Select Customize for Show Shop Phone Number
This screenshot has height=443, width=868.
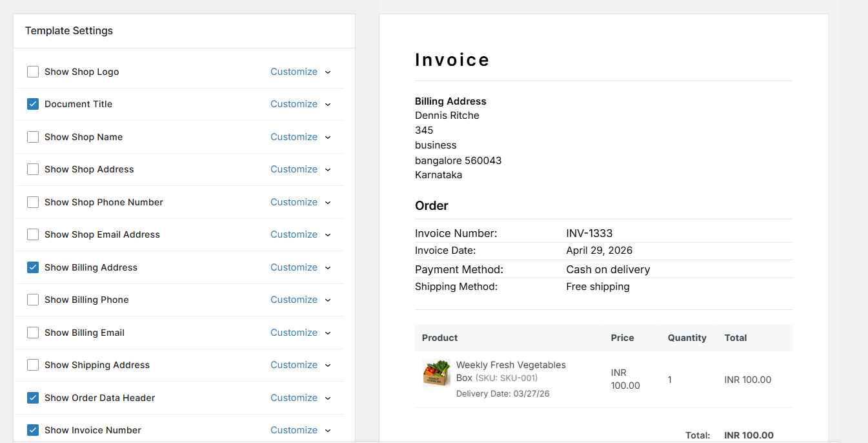[x=294, y=202]
